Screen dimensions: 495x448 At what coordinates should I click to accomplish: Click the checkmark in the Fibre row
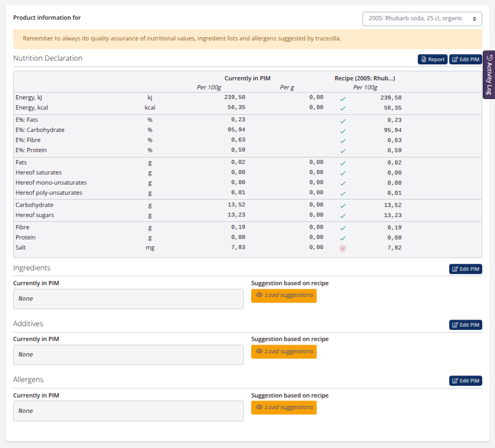pyautogui.click(x=343, y=228)
